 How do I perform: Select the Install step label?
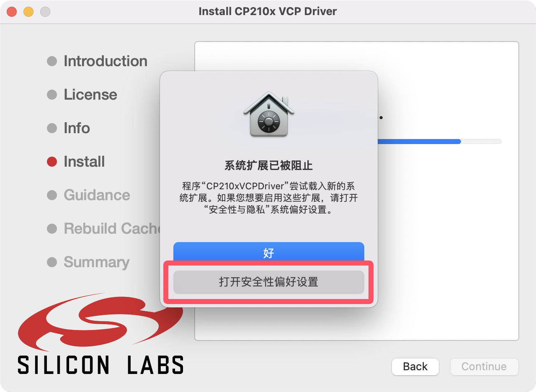pos(84,162)
